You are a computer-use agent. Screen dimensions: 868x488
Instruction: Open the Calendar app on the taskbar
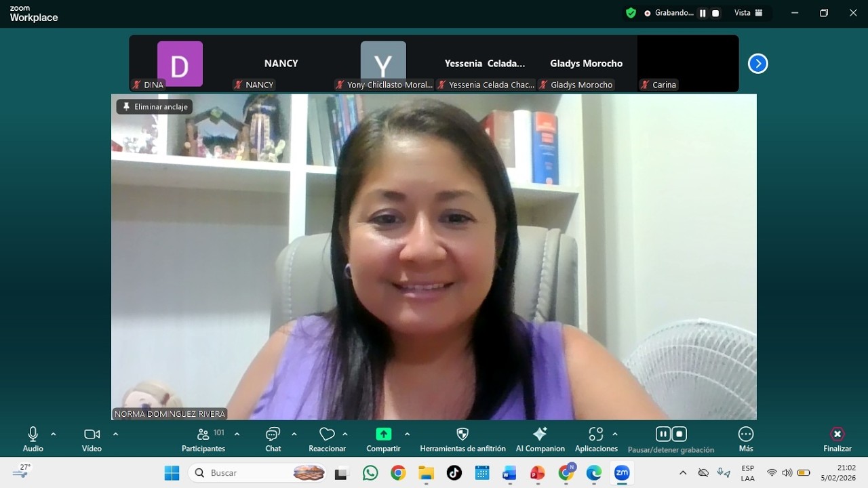[482, 473]
